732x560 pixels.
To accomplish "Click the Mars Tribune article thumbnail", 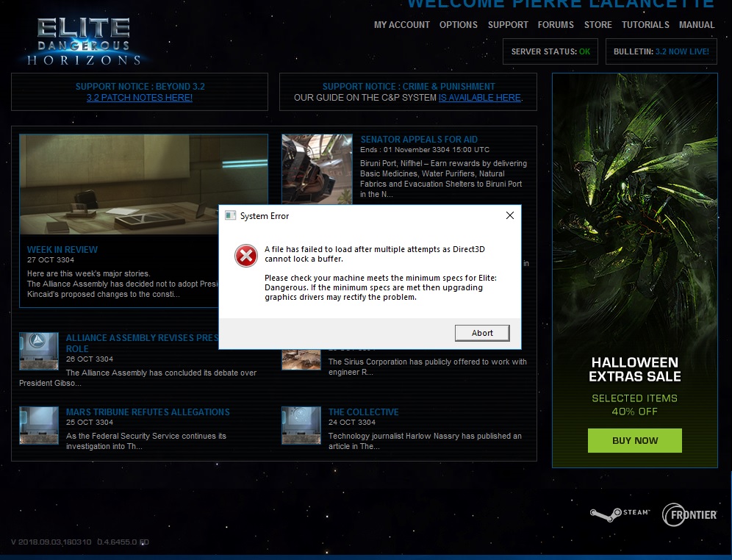I will coord(39,425).
